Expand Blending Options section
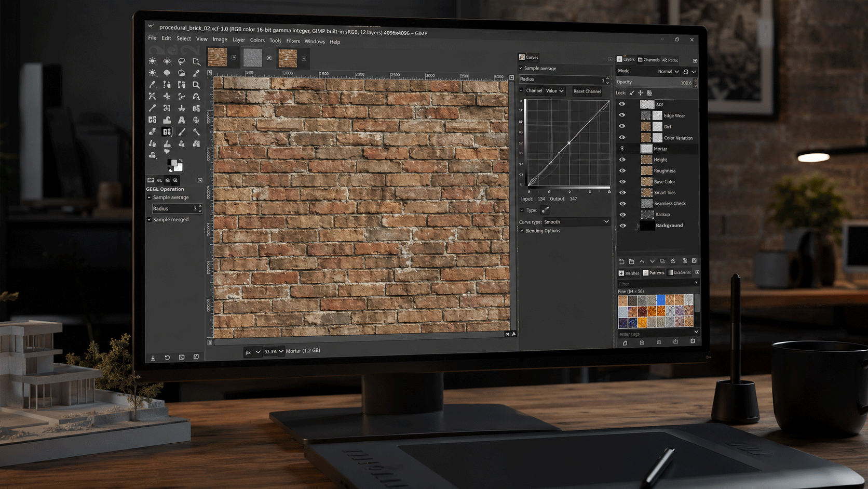 coord(522,231)
